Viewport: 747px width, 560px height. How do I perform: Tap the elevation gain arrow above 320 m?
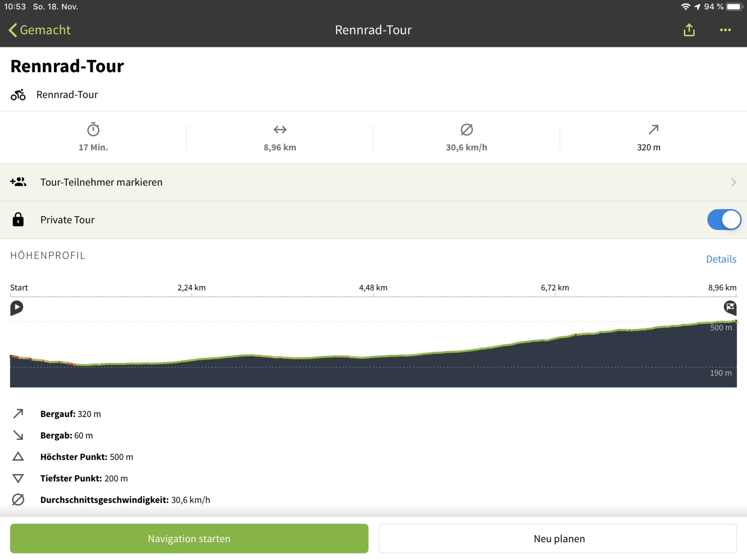[x=653, y=129]
